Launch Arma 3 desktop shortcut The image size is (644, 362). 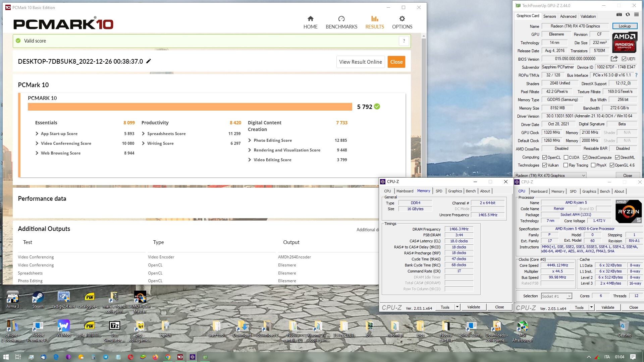tap(13, 300)
